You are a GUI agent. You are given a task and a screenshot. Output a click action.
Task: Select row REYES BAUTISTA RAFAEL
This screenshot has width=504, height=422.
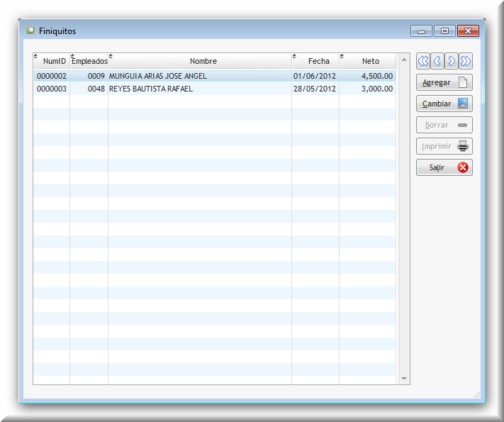coord(215,89)
